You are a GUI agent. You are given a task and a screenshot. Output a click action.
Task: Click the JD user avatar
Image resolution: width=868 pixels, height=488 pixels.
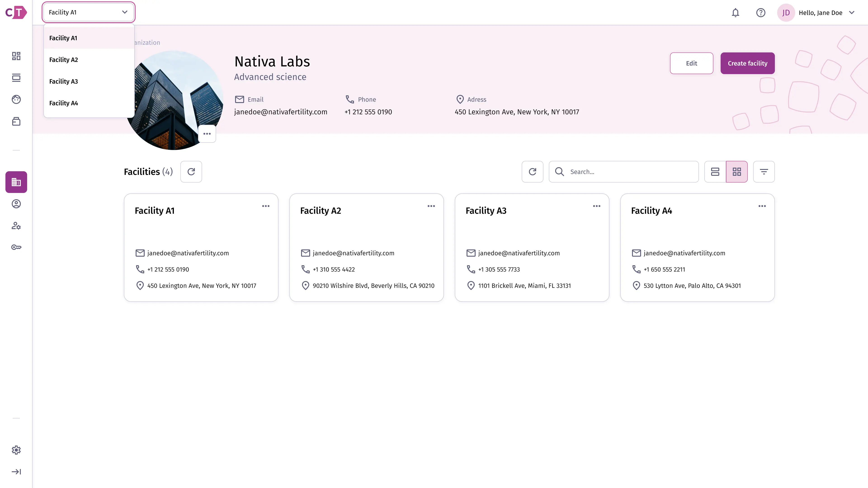click(786, 13)
